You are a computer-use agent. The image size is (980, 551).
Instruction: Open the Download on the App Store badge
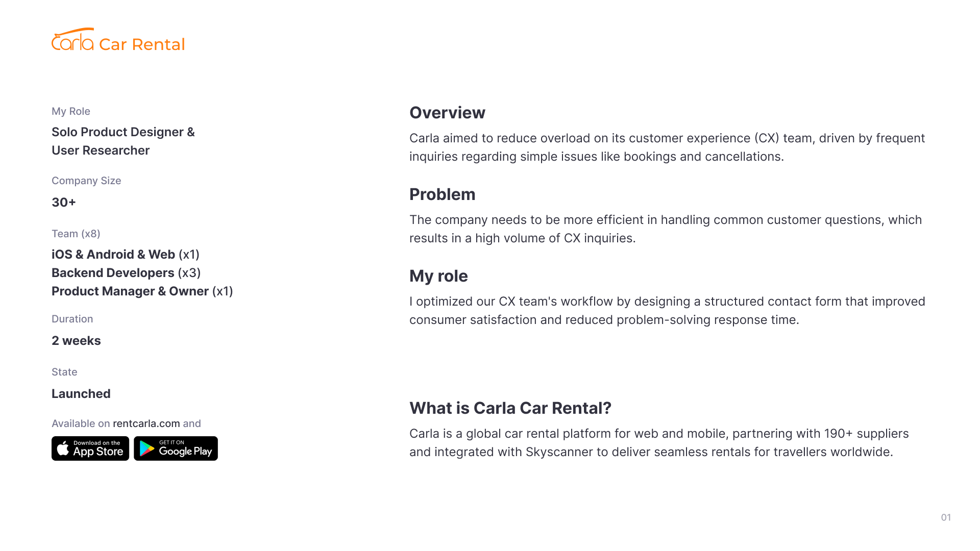[x=90, y=448]
